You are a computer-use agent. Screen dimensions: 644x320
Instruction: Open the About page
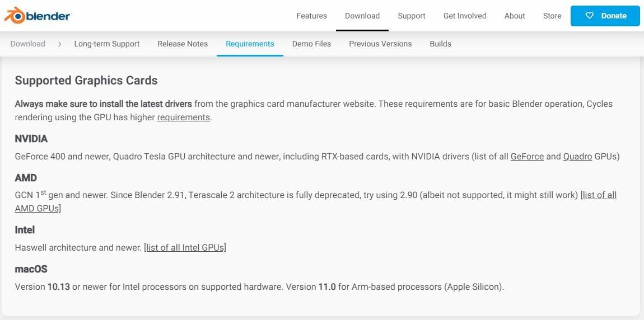[x=515, y=16]
